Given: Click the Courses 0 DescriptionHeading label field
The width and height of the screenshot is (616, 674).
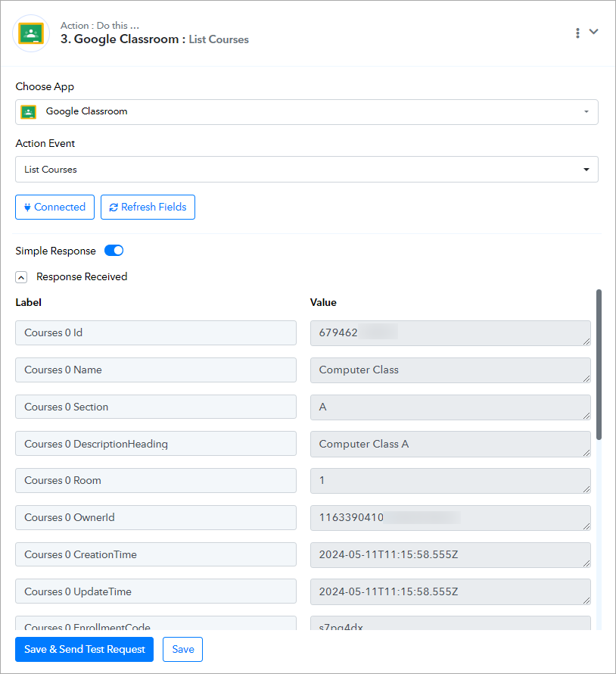Looking at the screenshot, I should 156,444.
